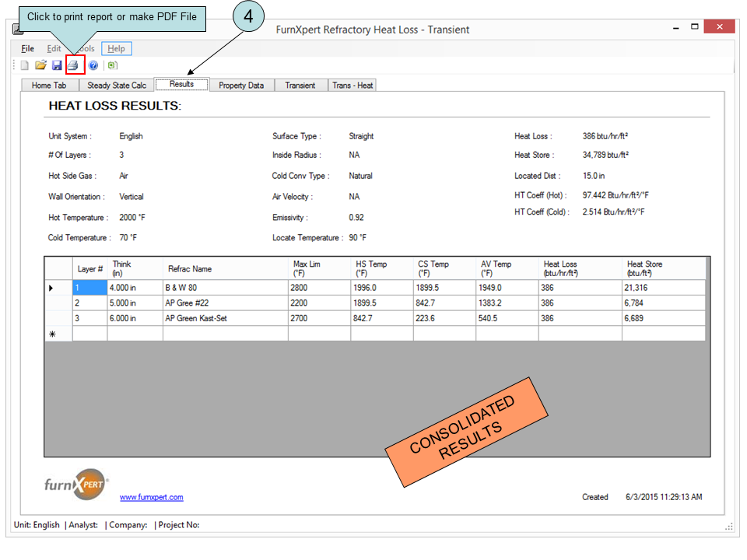Image resolution: width=747 pixels, height=560 pixels.
Task: Click the Save floppy disk icon
Action: (57, 65)
